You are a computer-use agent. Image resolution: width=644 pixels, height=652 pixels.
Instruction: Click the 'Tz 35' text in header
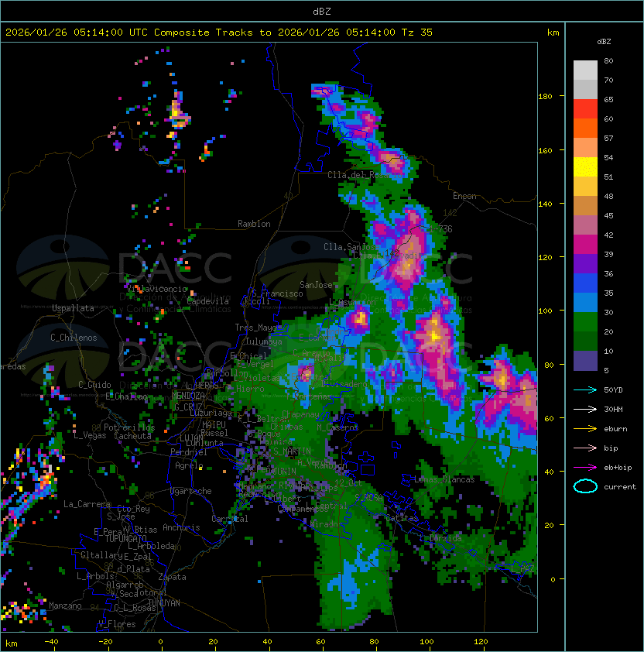(417, 33)
